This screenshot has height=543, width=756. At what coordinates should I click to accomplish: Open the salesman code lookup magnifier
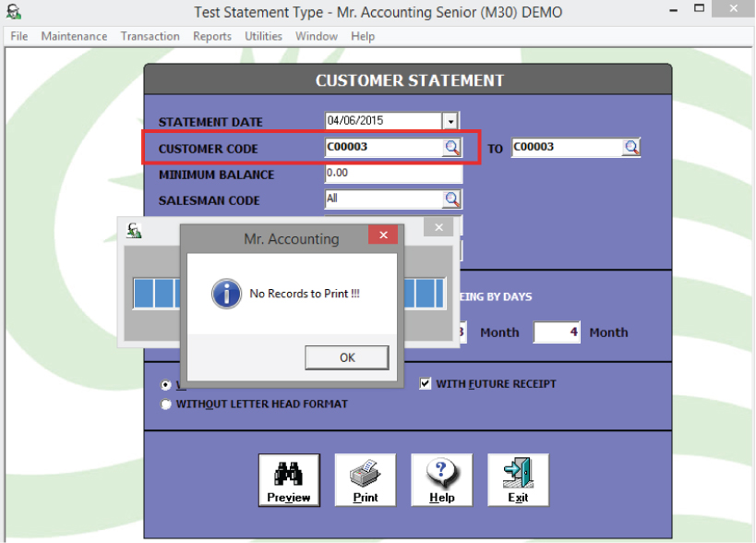pos(451,199)
